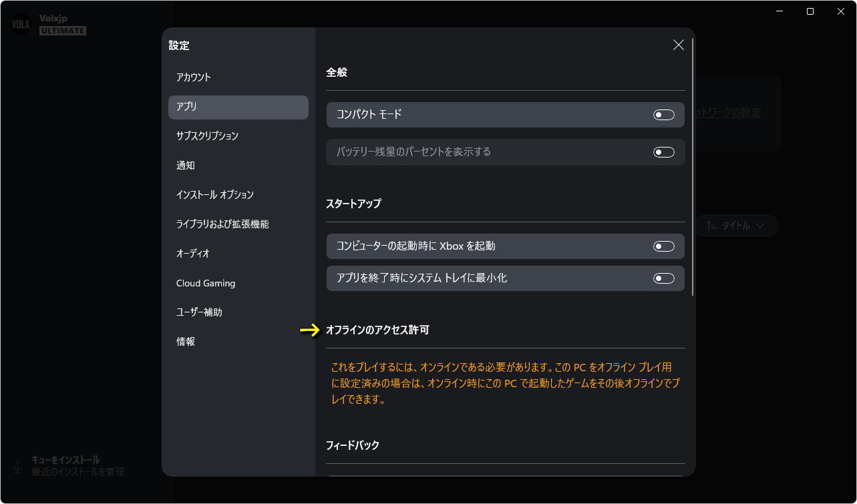Toggle コンパクト モード switch
The width and height of the screenshot is (857, 504).
[x=663, y=115]
